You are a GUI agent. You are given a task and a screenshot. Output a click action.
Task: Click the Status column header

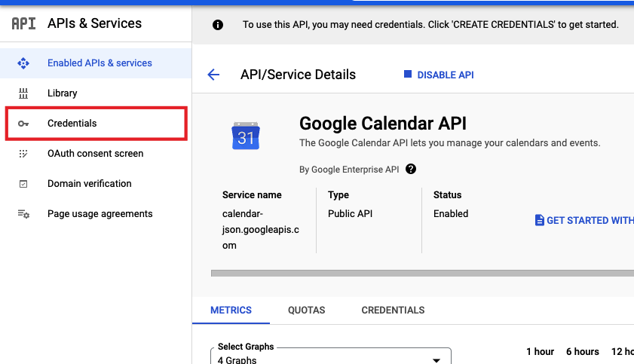click(x=447, y=195)
